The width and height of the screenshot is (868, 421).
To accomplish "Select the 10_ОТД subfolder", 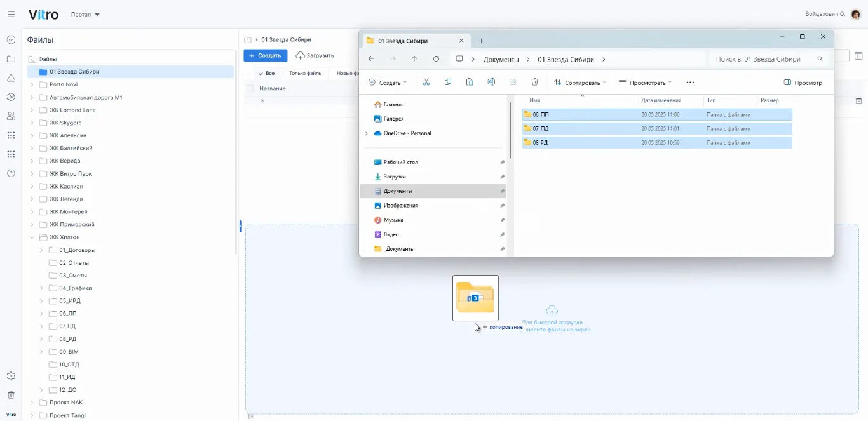I will point(69,364).
